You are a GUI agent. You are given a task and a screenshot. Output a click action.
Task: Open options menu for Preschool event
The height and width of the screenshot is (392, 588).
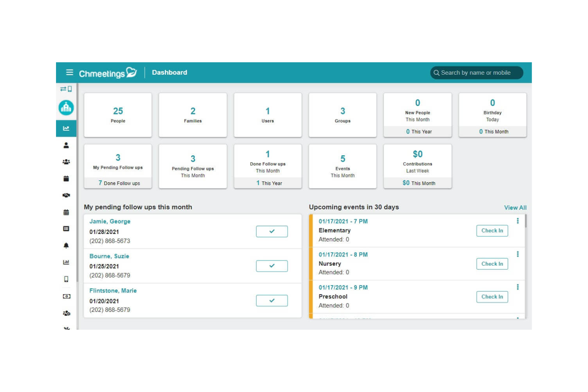(518, 287)
